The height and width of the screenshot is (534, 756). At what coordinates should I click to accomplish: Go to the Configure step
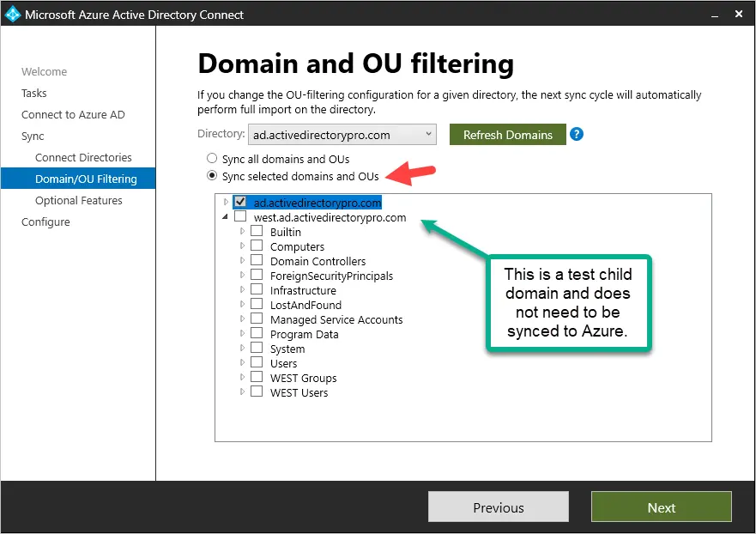click(x=45, y=221)
